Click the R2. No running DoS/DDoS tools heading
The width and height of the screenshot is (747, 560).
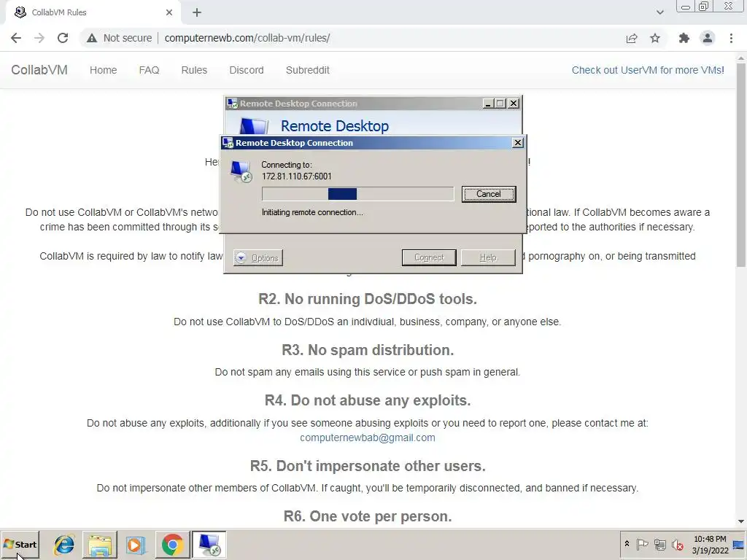point(368,299)
